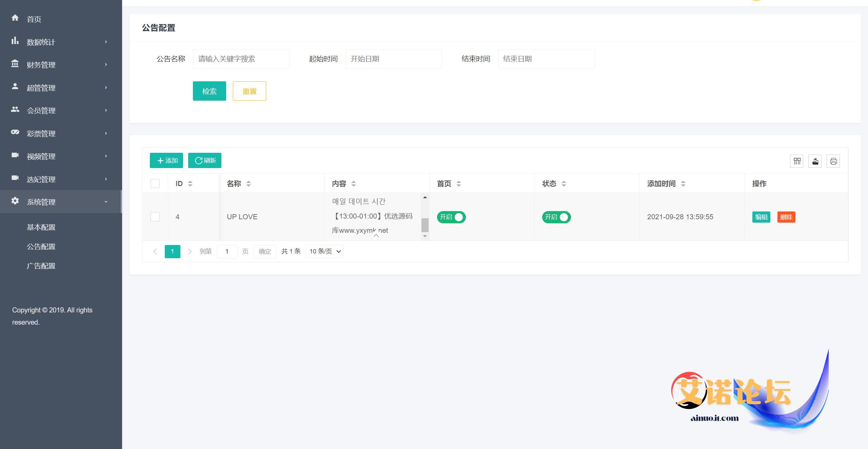868x449 pixels.
Task: Click content cell scroll down arrow
Action: click(x=425, y=236)
